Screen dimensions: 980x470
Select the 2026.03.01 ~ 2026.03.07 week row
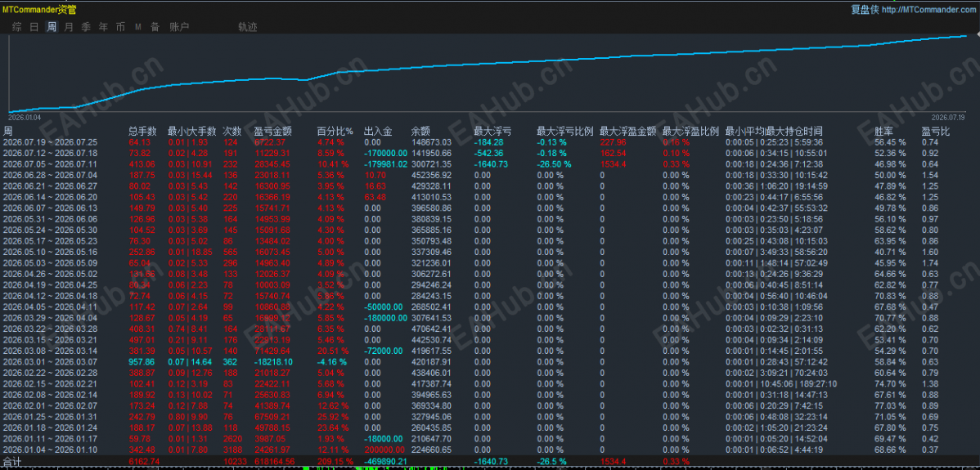click(x=490, y=361)
